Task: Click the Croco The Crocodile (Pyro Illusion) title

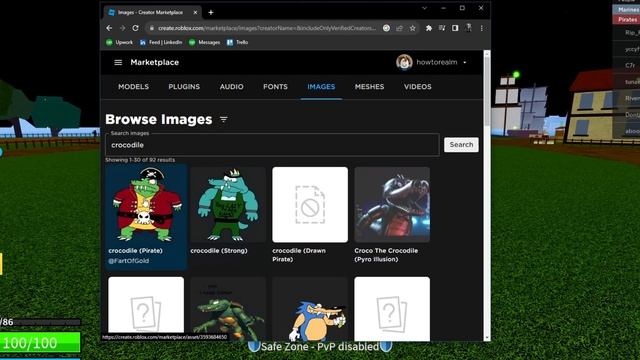Action: click(x=386, y=255)
